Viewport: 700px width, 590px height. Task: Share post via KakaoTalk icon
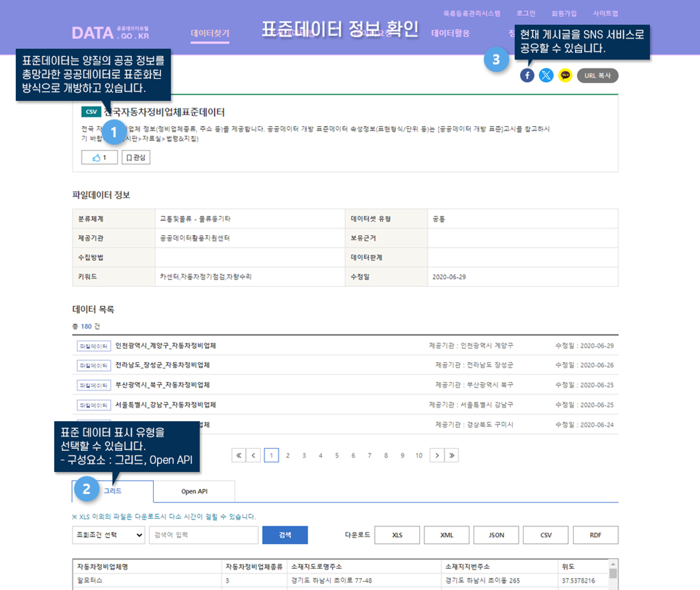click(565, 75)
